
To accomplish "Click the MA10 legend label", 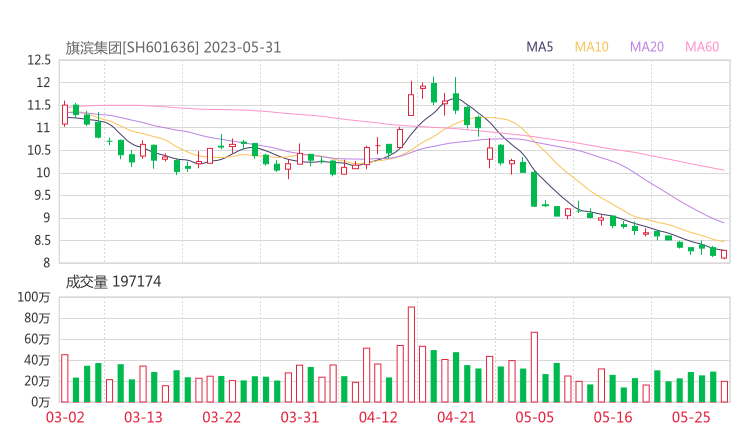I will point(591,47).
